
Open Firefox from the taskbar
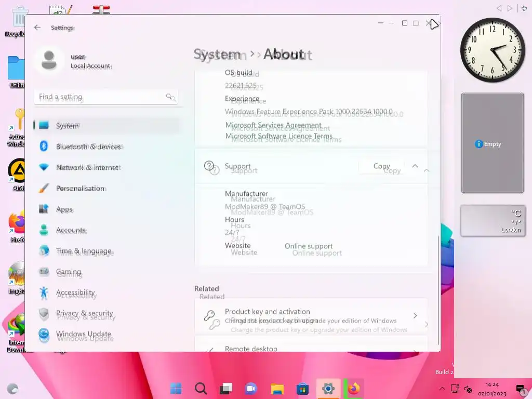(x=353, y=389)
